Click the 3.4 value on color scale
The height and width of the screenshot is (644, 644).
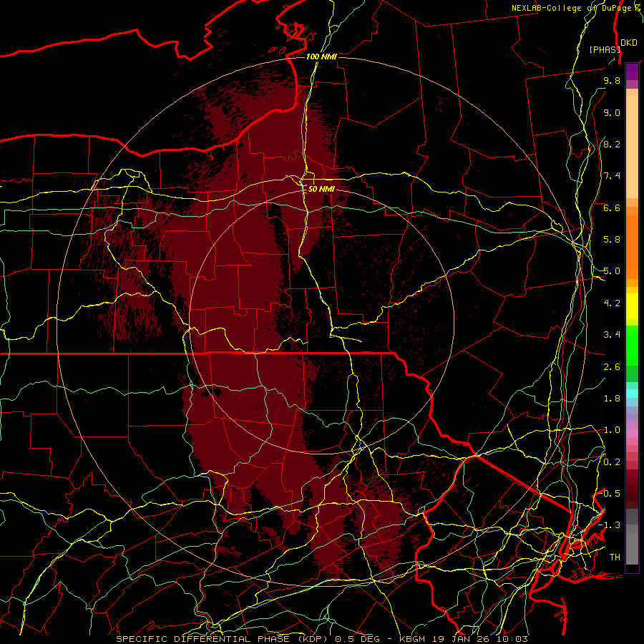coord(612,335)
